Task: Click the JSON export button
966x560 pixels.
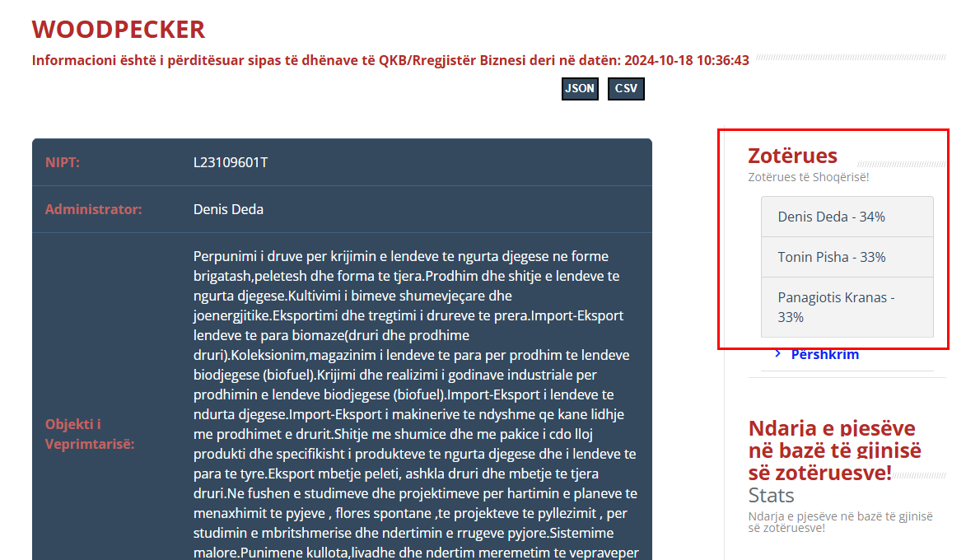Action: [x=580, y=89]
